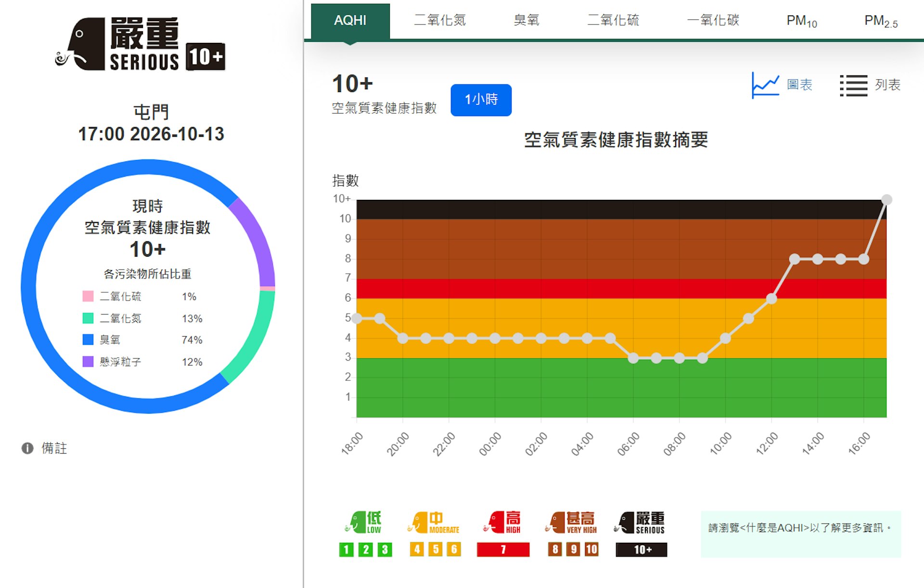Click the black 嚴重 SERIOUS legend icon

[x=640, y=523]
